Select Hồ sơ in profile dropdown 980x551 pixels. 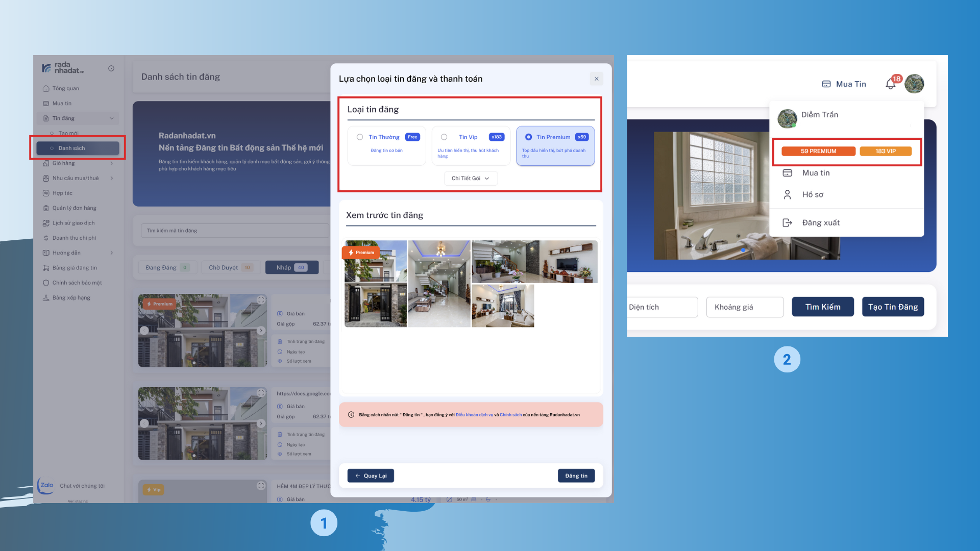(x=813, y=194)
